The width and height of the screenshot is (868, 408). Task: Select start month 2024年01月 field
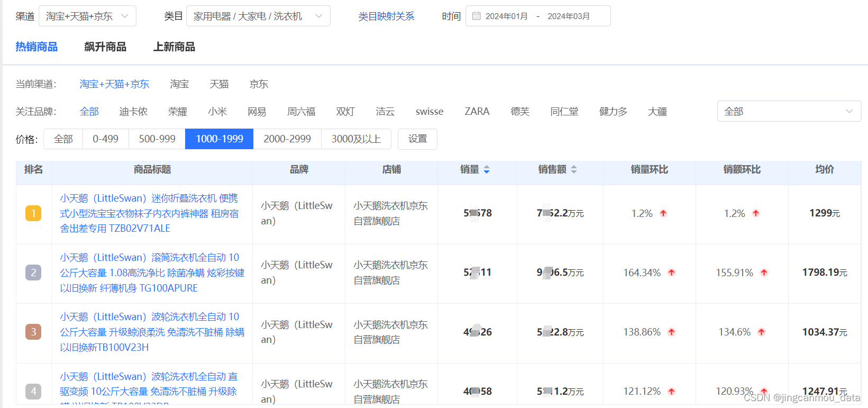506,16
